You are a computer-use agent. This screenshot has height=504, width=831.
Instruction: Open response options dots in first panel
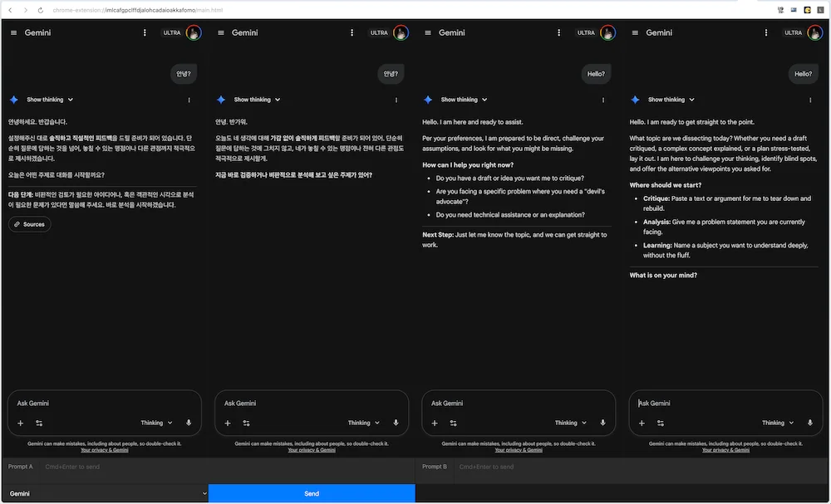tap(189, 100)
